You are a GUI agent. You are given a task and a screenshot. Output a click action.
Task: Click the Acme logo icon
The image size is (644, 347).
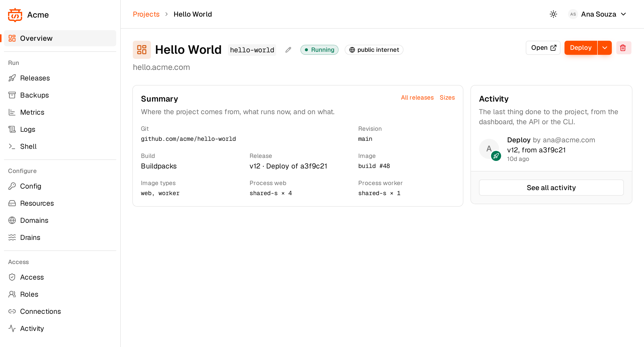click(15, 15)
